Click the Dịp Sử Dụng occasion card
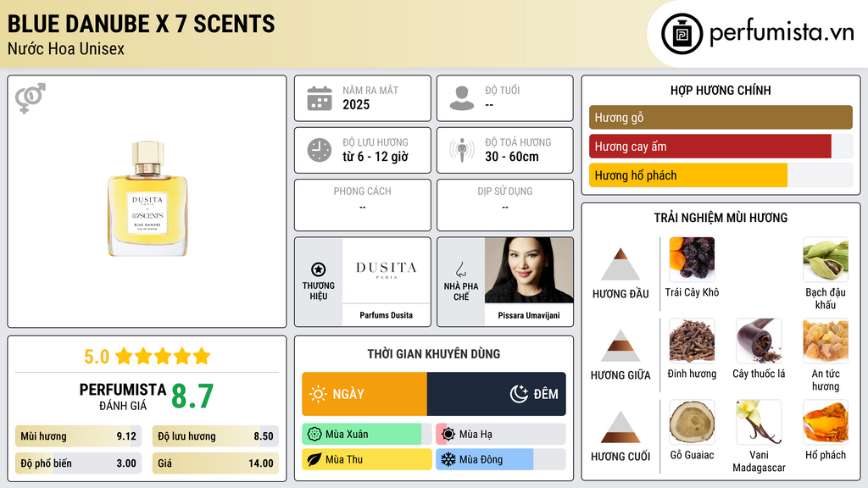868x488 pixels. tap(505, 205)
